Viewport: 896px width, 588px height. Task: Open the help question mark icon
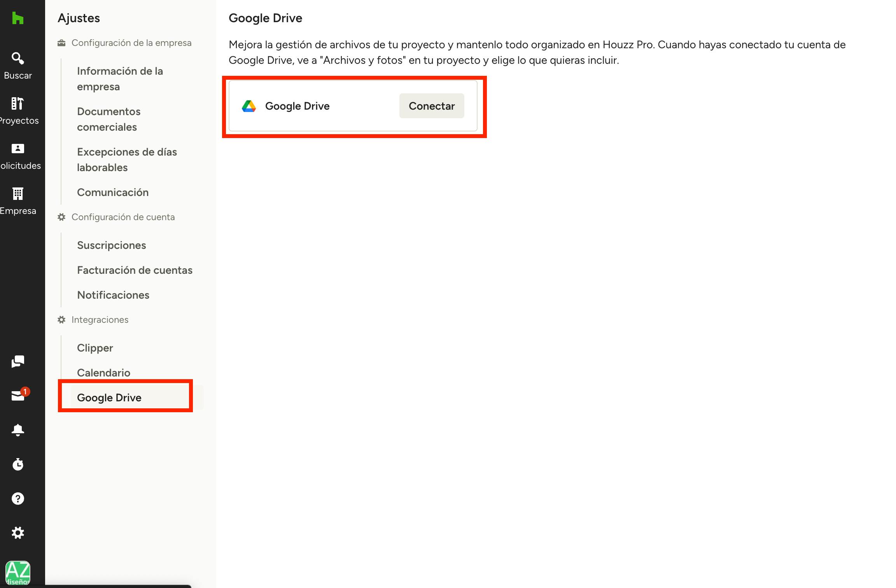coord(18,499)
